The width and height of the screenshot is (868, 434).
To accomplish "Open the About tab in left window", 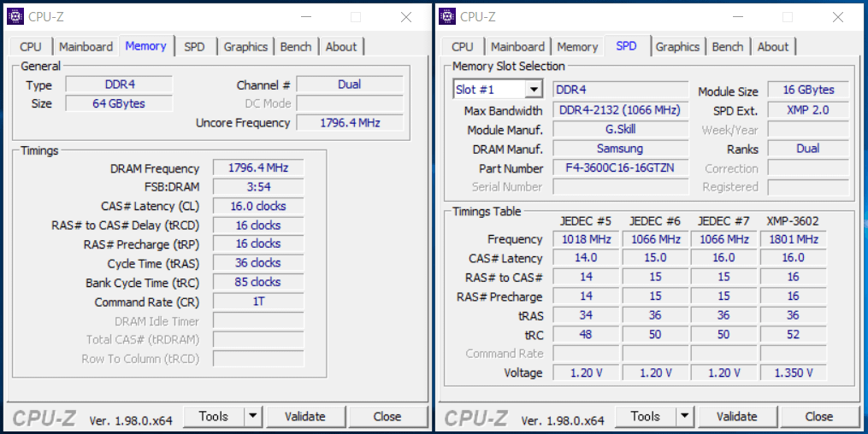I will 341,47.
